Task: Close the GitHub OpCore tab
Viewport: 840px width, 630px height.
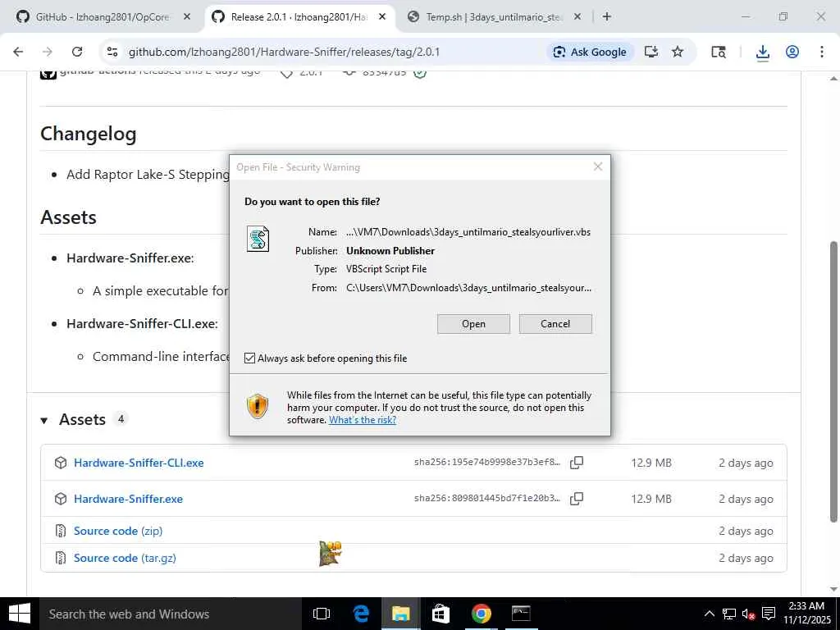Action: click(x=186, y=17)
